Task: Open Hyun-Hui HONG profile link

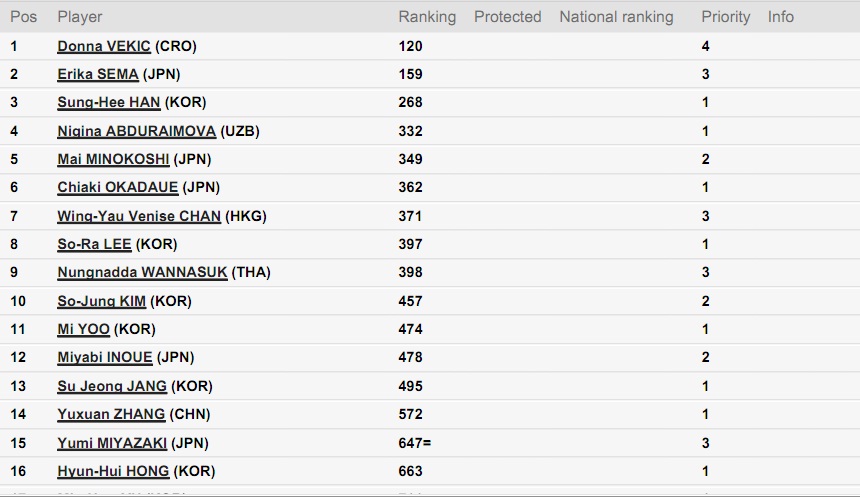Action: pyautogui.click(x=113, y=471)
